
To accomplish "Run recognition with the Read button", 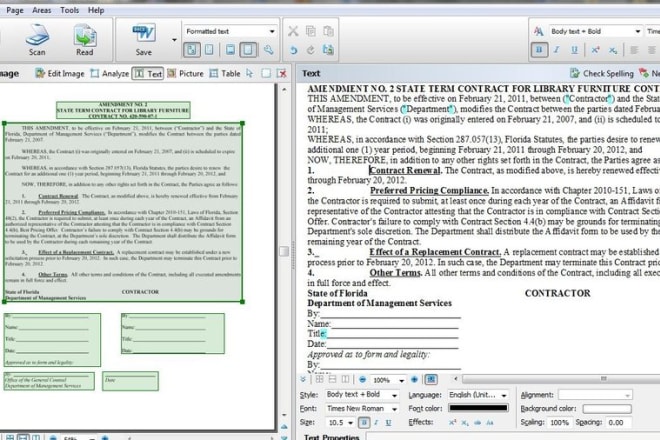I will click(x=85, y=40).
